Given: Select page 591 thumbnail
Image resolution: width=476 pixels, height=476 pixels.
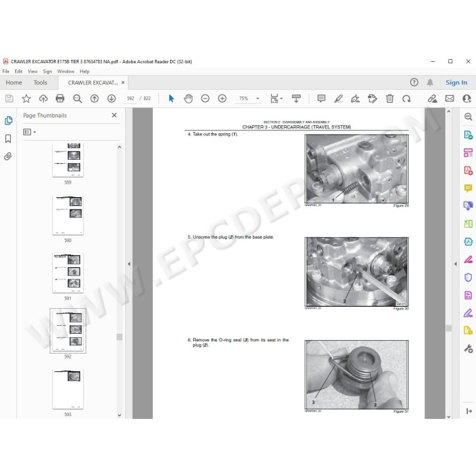Looking at the screenshot, I should (68, 273).
